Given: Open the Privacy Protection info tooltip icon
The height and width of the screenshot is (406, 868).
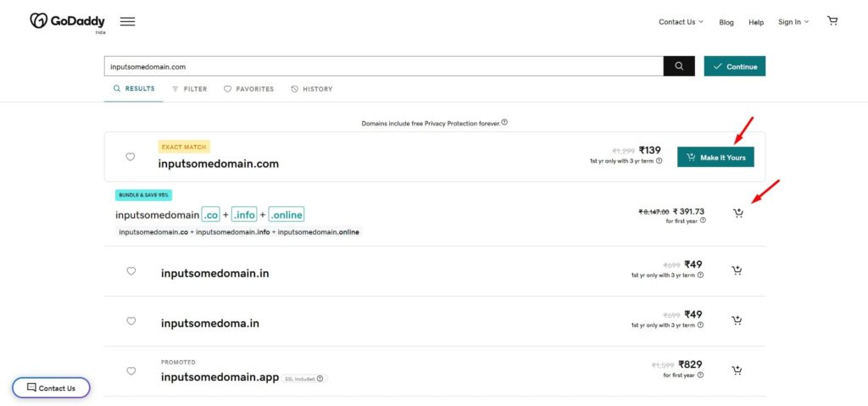Looking at the screenshot, I should [504, 122].
